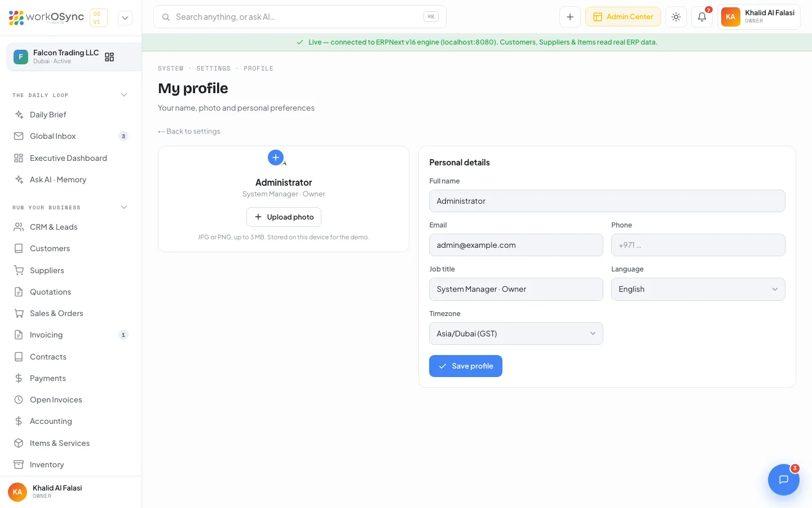The width and height of the screenshot is (812, 508).
Task: Click the plus quick-create icon in top bar
Action: (570, 17)
